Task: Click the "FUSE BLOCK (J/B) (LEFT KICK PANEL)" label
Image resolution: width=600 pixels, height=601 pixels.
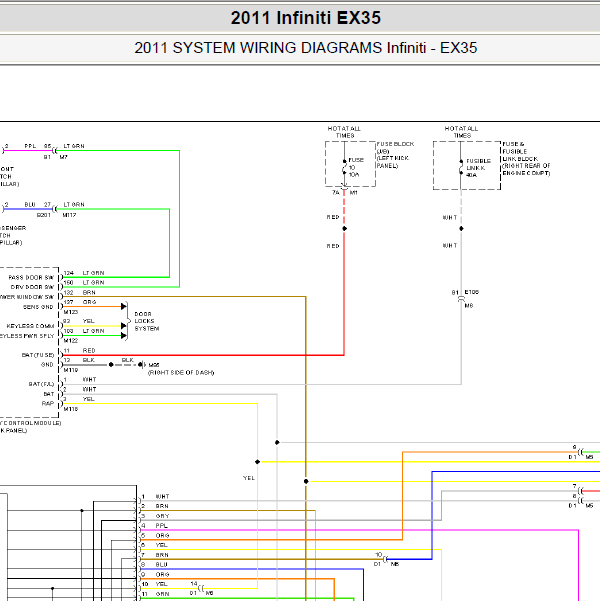Action: 395,155
